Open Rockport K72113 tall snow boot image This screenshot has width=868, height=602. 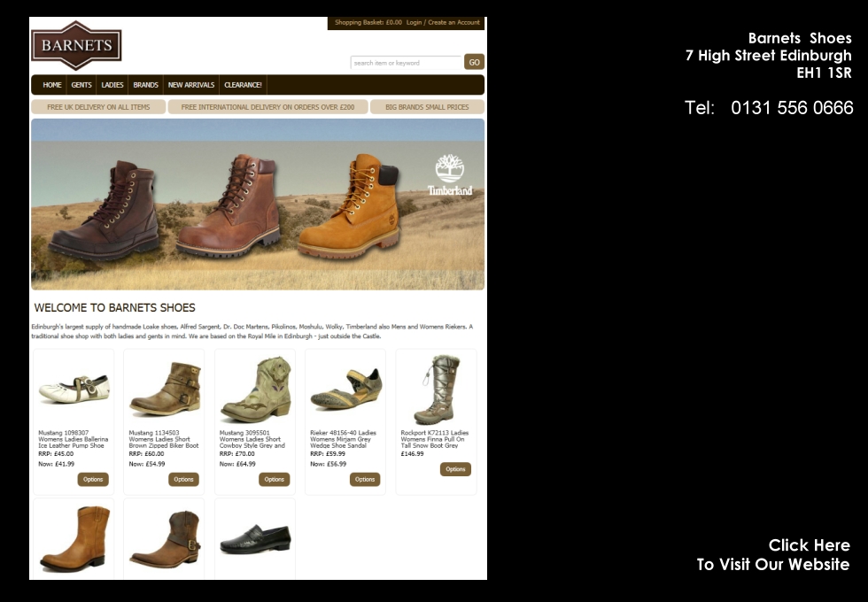coord(438,390)
